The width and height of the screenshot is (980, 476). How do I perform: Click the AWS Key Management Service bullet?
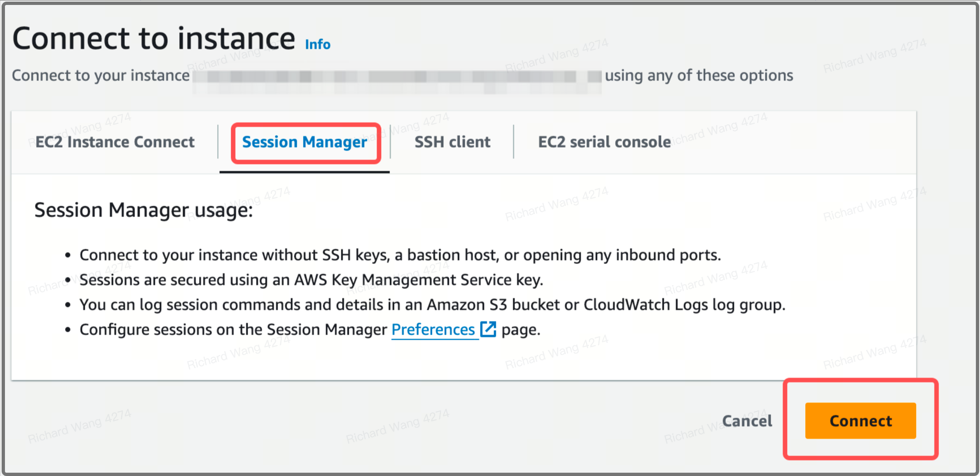[311, 280]
